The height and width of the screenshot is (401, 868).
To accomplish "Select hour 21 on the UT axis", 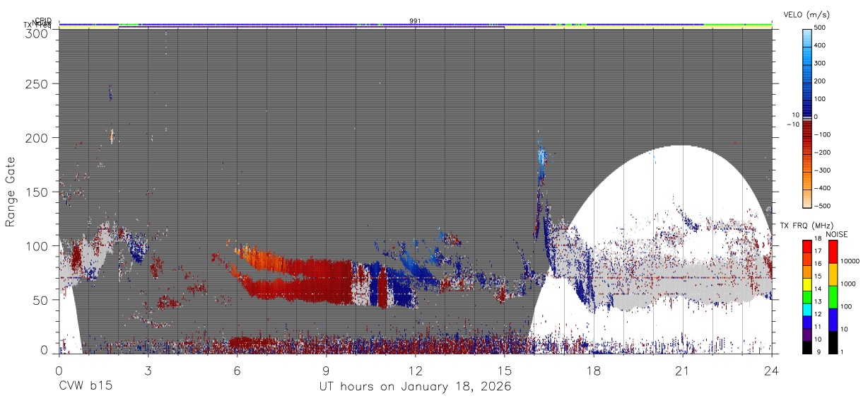I will pyautogui.click(x=683, y=370).
